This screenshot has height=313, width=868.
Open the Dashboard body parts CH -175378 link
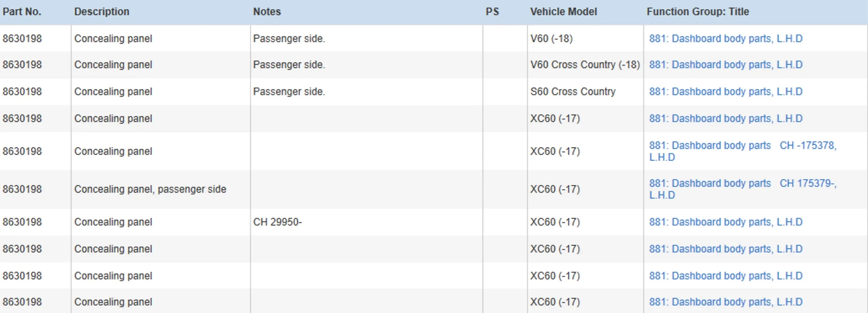(x=743, y=146)
